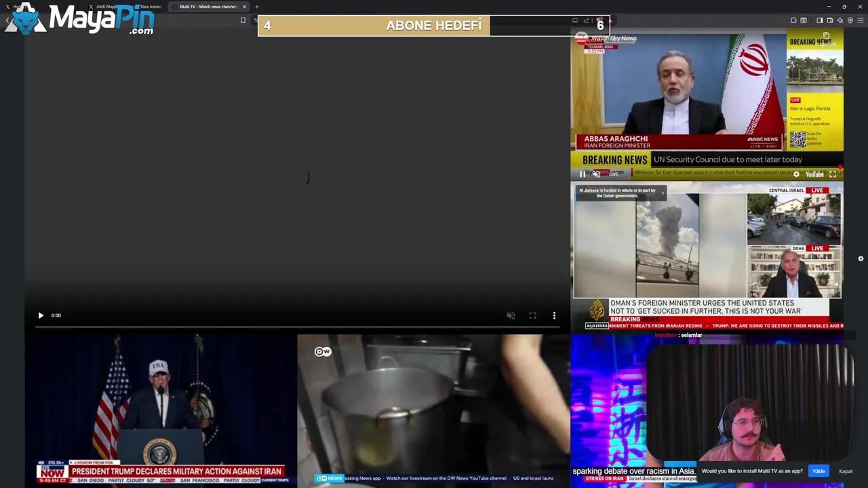Select the Al Jazeera live stream tile
This screenshot has width=868, height=488.
point(707,257)
